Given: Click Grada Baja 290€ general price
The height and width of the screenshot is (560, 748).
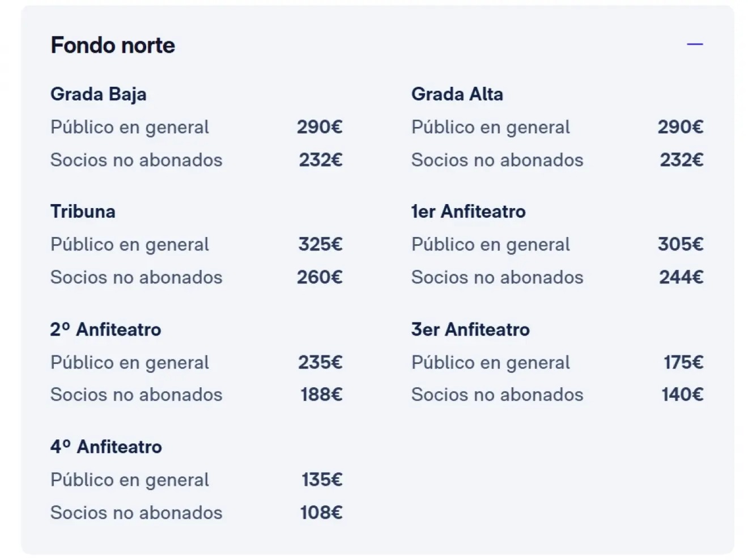Looking at the screenshot, I should [320, 127].
